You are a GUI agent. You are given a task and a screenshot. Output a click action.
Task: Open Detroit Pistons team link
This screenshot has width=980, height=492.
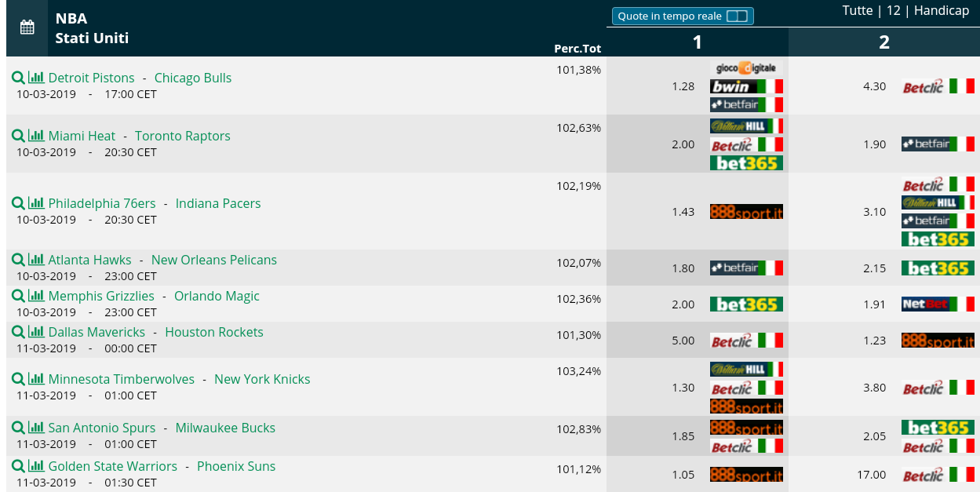[x=91, y=78]
